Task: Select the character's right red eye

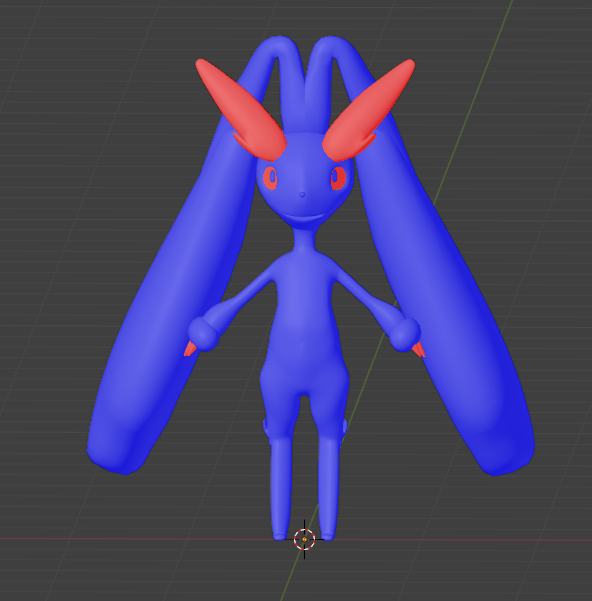Action: [338, 178]
